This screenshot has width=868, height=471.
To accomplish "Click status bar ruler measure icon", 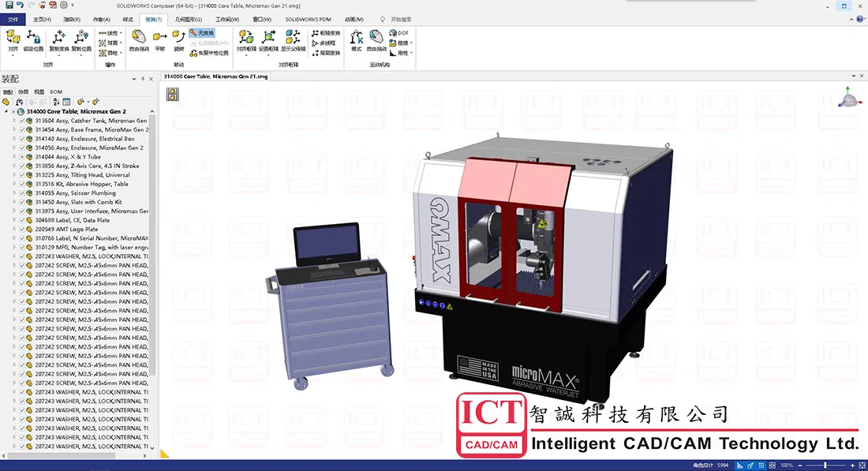I will [739, 465].
